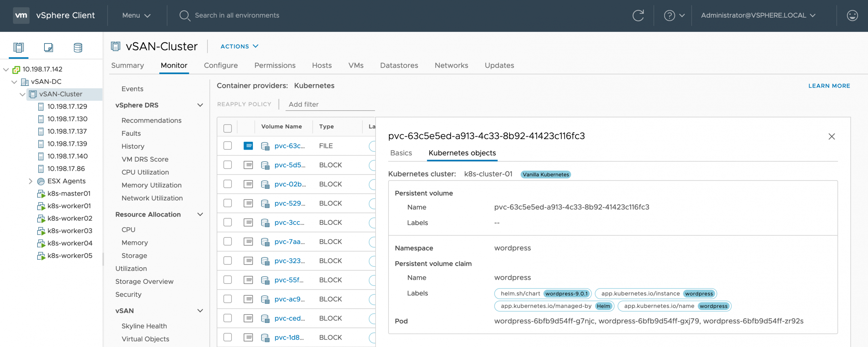Image resolution: width=868 pixels, height=347 pixels.
Task: Check the box for pvc-7aa... volume
Action: tap(228, 242)
